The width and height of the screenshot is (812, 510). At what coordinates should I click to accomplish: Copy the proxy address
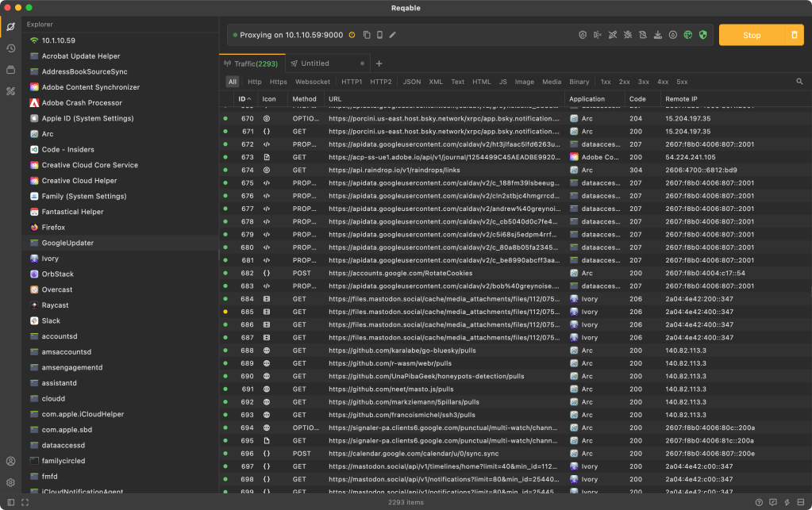pos(367,35)
